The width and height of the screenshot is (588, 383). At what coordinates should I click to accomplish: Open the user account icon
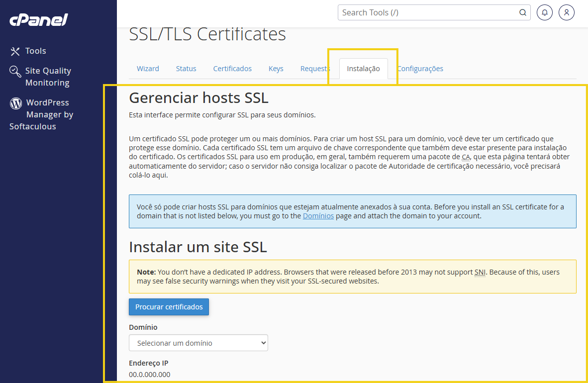pos(567,13)
